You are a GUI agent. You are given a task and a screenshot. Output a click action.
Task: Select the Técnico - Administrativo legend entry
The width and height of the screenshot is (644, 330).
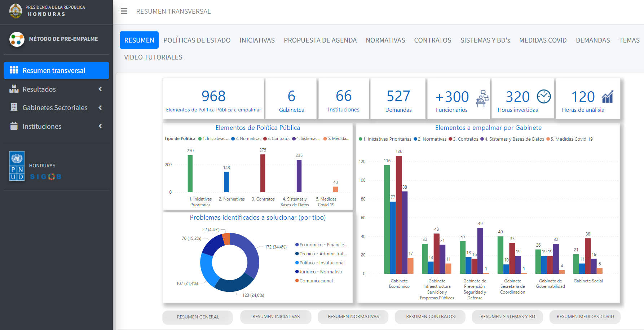click(321, 254)
